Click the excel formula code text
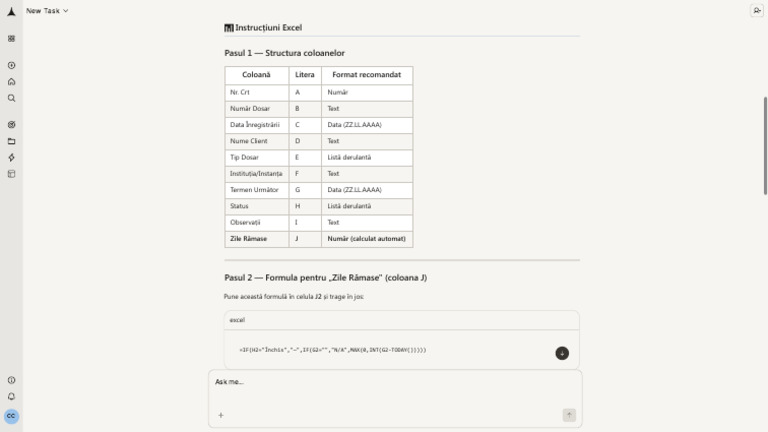Screen dimensions: 768x432 tap(333, 350)
